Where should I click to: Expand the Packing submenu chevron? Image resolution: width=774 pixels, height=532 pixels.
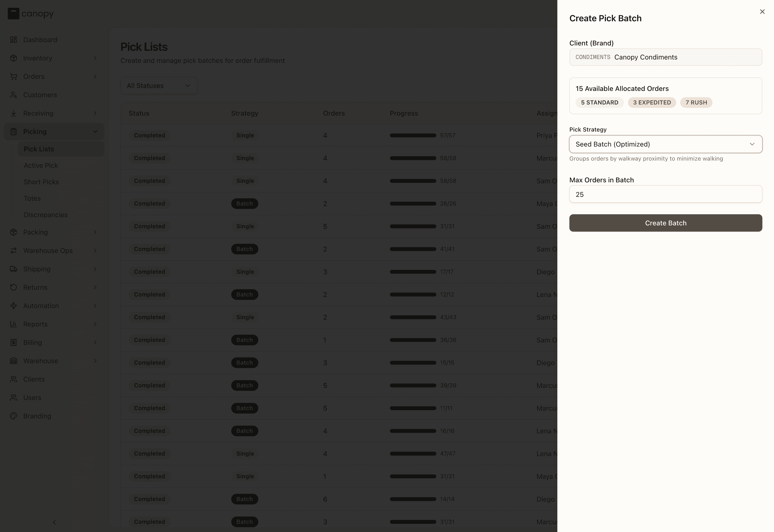point(95,232)
